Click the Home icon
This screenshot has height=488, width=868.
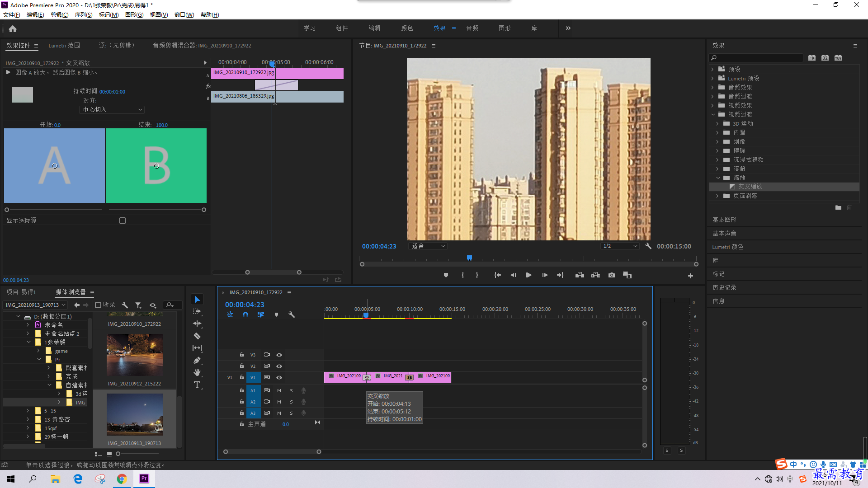click(13, 28)
